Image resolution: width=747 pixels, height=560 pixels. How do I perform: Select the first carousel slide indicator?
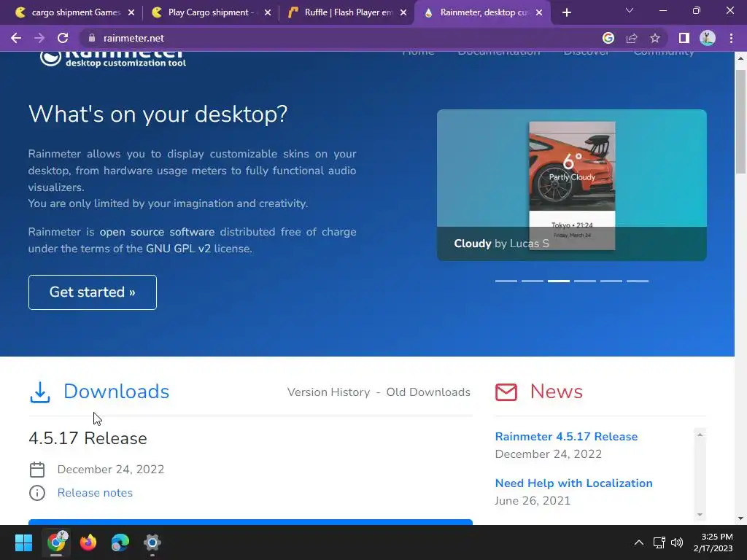506,281
